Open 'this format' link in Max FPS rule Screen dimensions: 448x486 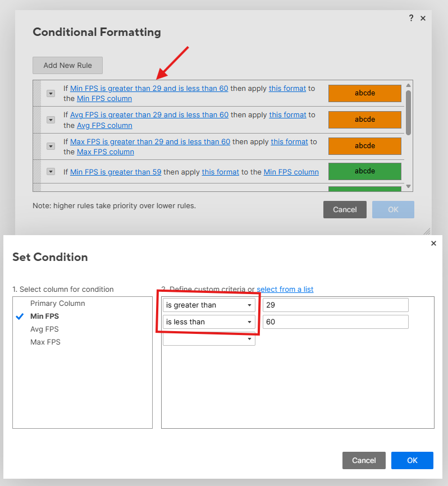(289, 141)
